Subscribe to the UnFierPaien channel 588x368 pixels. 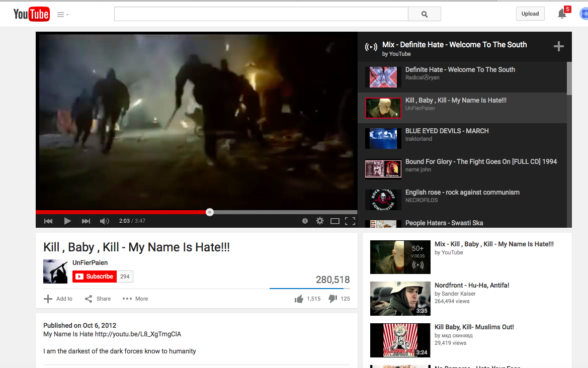pos(95,277)
